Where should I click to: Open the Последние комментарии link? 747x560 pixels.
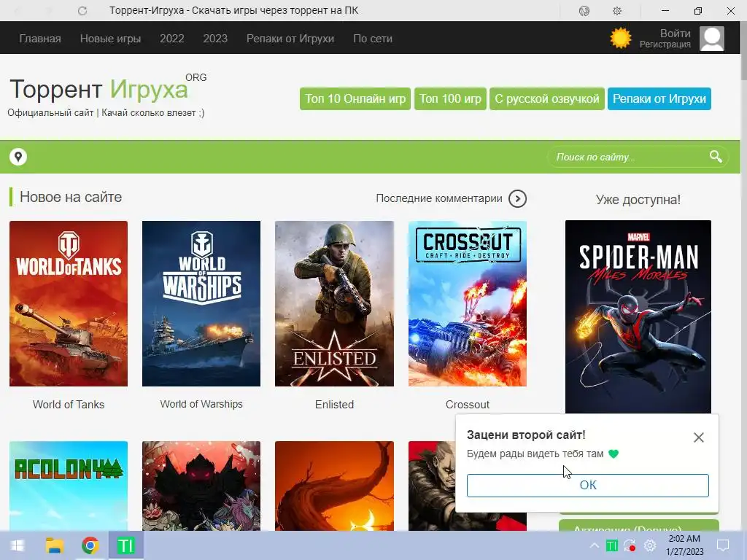[x=438, y=198]
